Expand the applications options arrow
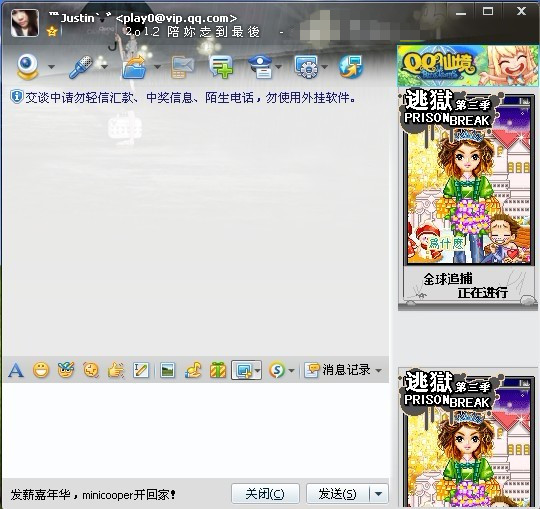 tap(324, 67)
